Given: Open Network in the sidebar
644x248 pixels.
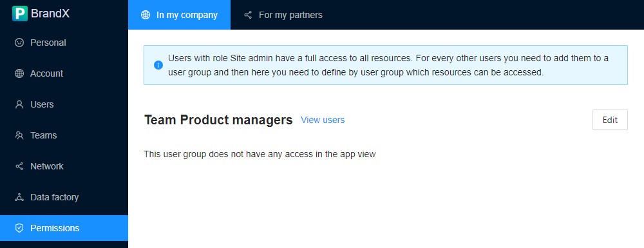Looking at the screenshot, I should 64,166.
